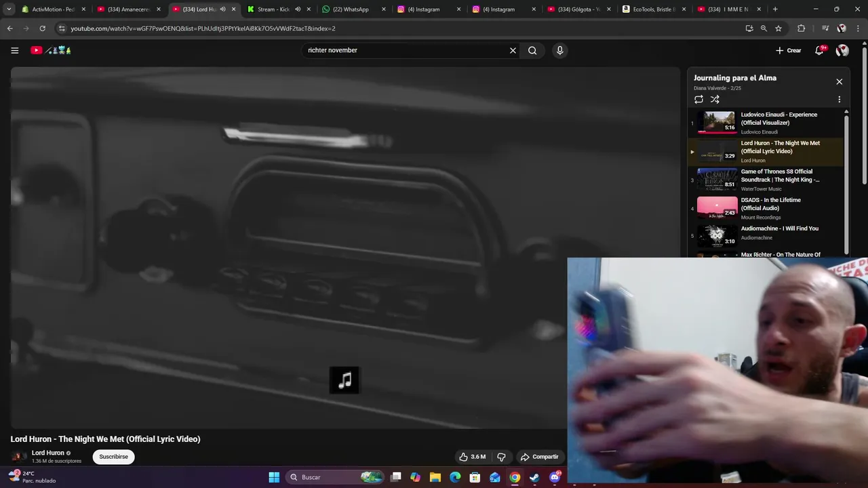
Task: Open Discord from taskbar
Action: click(555, 477)
